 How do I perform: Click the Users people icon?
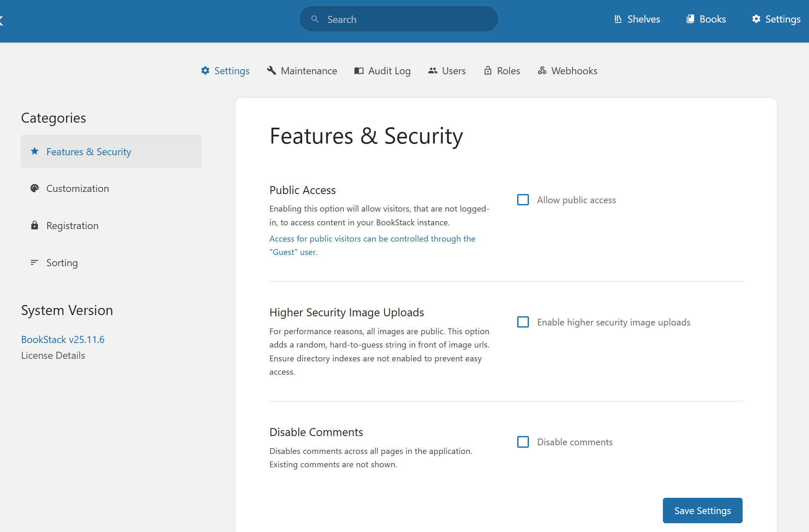tap(432, 71)
